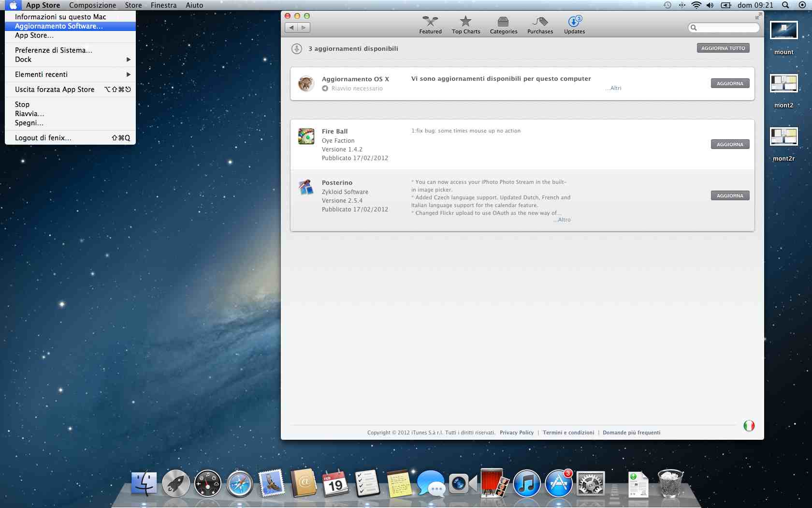This screenshot has width=812, height=508.
Task: Click the Italian flag country selector
Action: pos(749,426)
